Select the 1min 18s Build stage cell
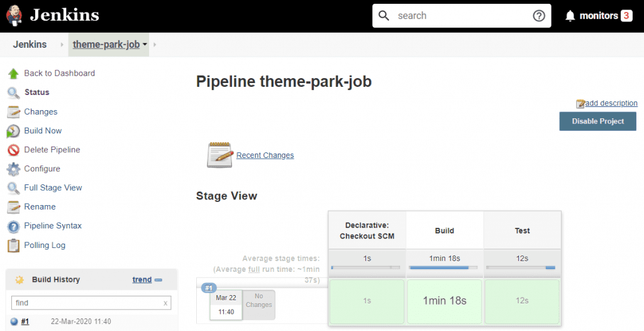The height and width of the screenshot is (331, 644). pyautogui.click(x=444, y=301)
